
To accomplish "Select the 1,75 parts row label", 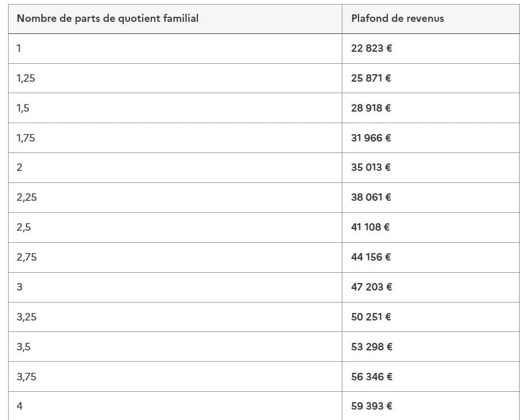I will 26,138.
